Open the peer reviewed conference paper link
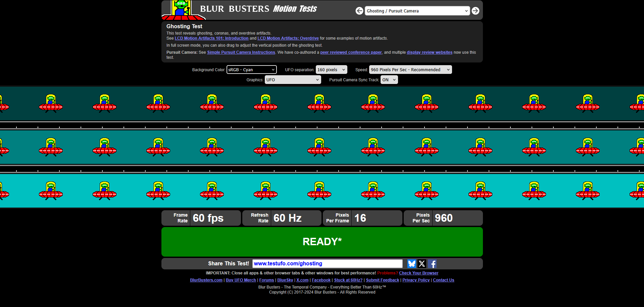Screen dimensions: 644x307 [351, 52]
